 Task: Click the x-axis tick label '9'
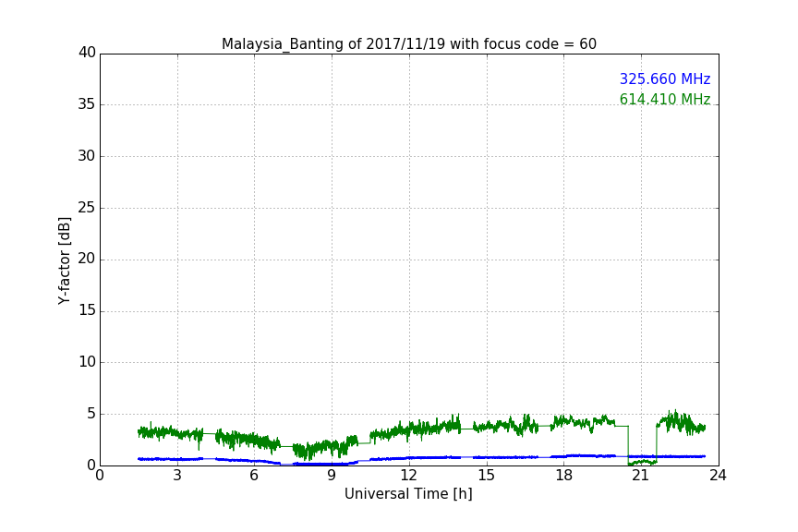pyautogui.click(x=332, y=476)
